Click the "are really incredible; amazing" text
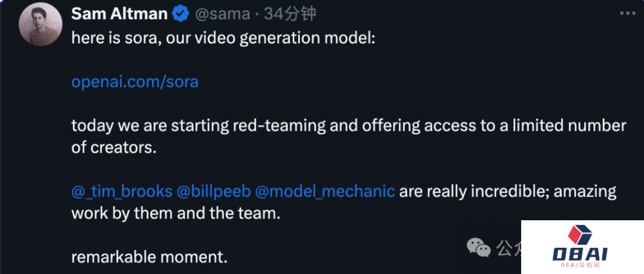 [x=507, y=192]
